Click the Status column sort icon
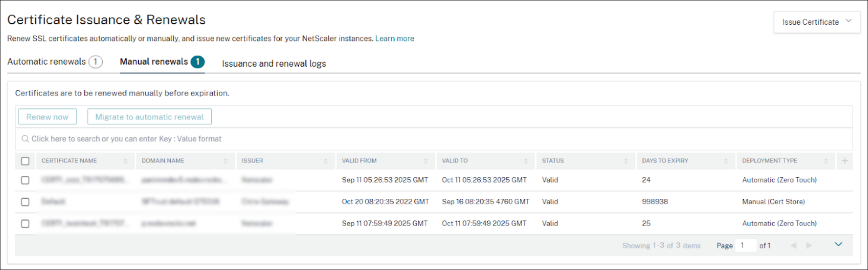Screen dimensions: 868x270 [626, 161]
